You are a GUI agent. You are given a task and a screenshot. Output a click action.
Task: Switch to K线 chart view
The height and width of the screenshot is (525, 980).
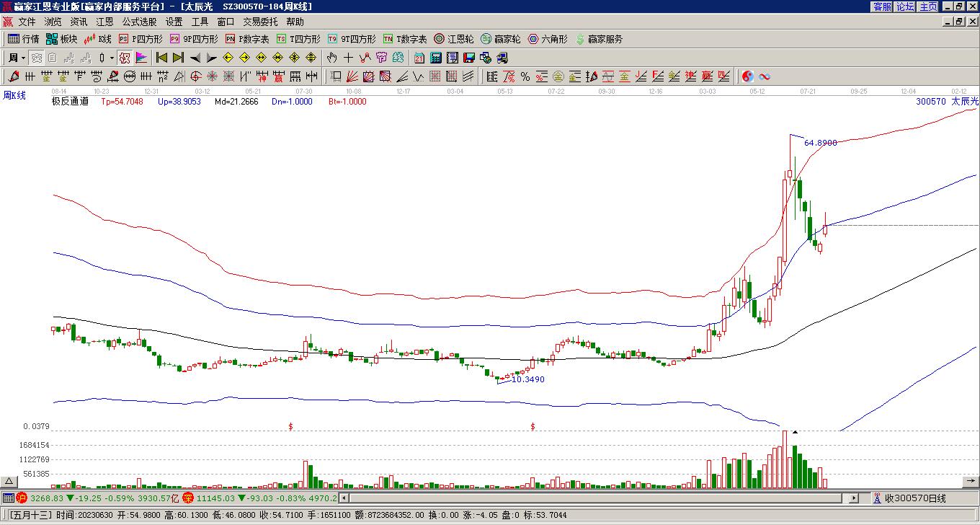click(x=98, y=39)
